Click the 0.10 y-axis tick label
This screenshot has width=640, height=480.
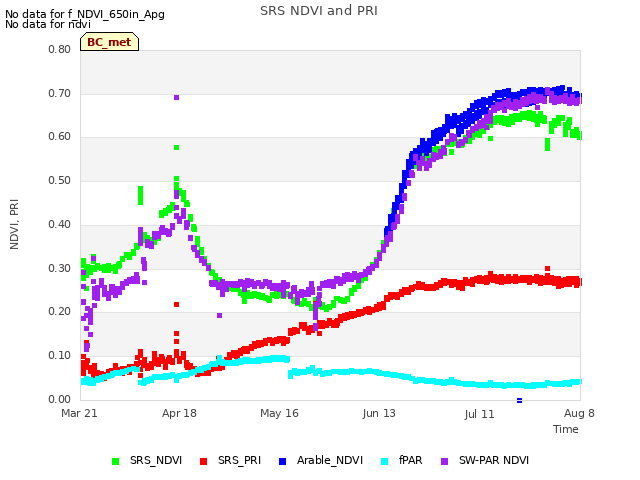coord(60,356)
